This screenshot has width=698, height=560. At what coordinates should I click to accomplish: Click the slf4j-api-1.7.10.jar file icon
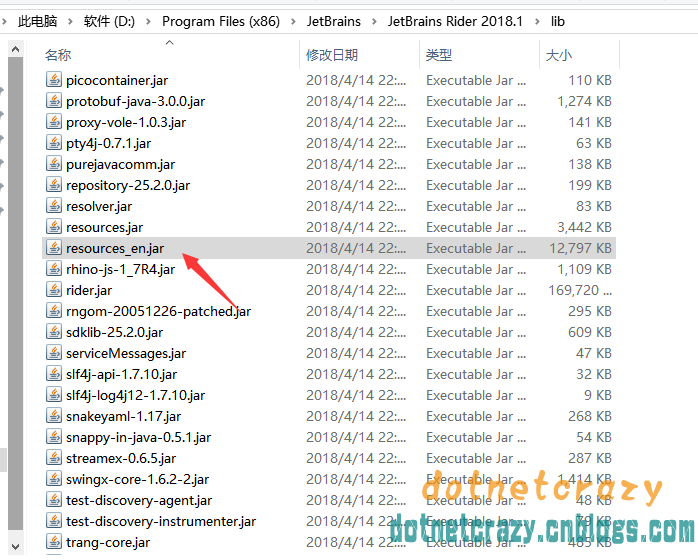54,374
